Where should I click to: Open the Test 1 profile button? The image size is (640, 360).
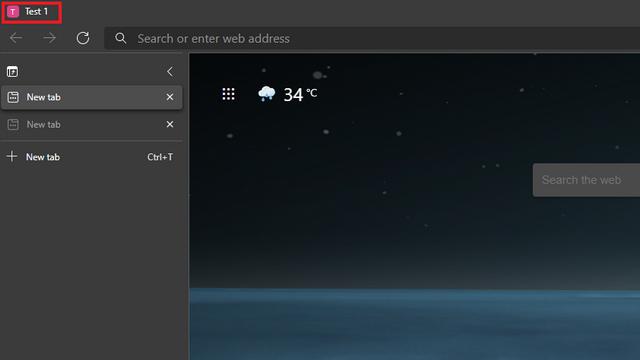coord(31,12)
